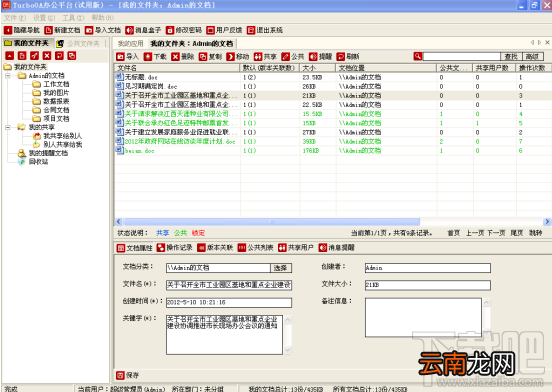Open the 工具 menu
Image resolution: width=552 pixels, height=392 pixels.
73,18
